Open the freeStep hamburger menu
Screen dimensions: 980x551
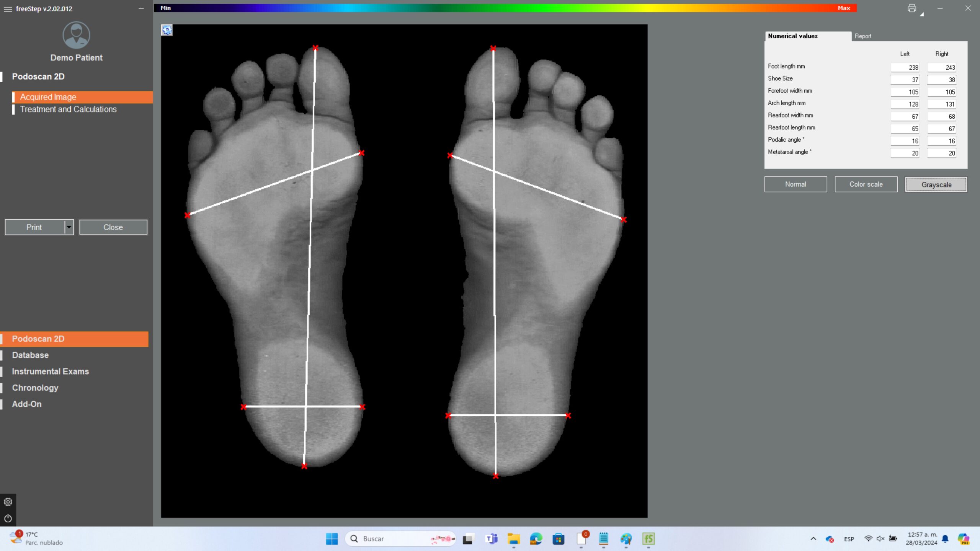point(7,9)
